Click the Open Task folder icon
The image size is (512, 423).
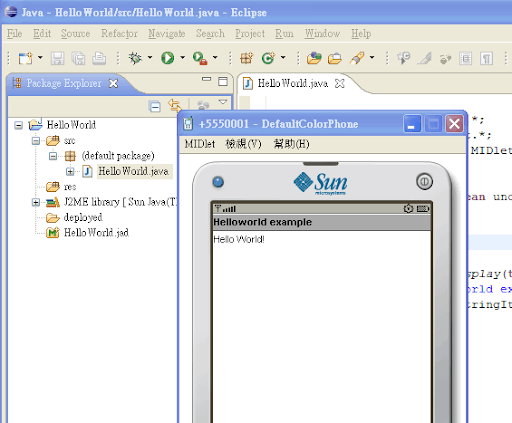click(x=335, y=58)
